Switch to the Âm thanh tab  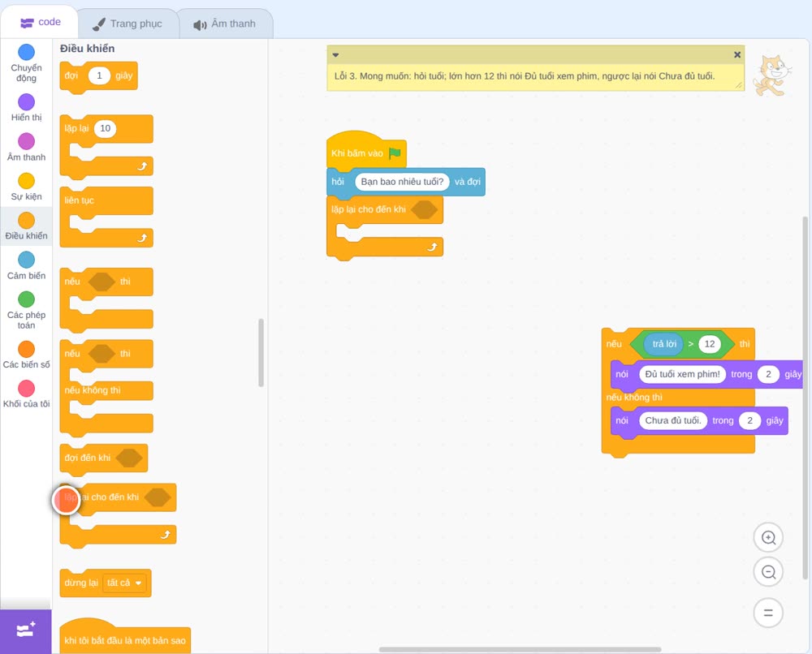(x=225, y=24)
